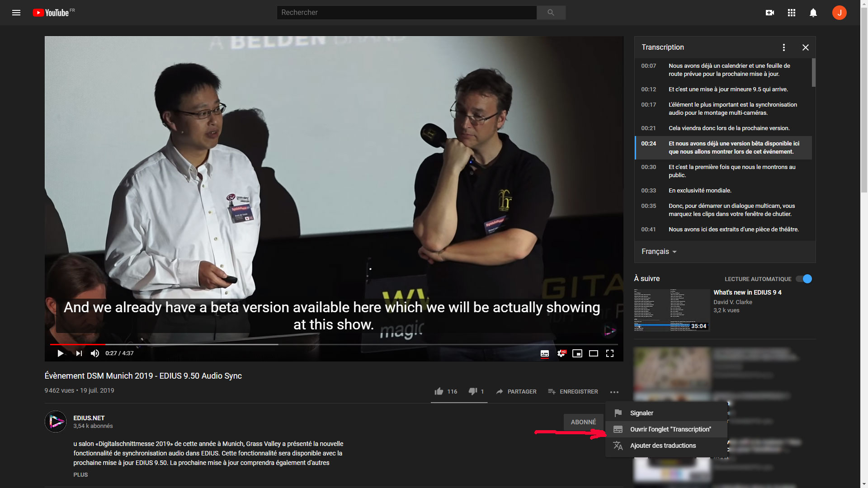
Task: Switch to miniplayer mode
Action: point(577,353)
